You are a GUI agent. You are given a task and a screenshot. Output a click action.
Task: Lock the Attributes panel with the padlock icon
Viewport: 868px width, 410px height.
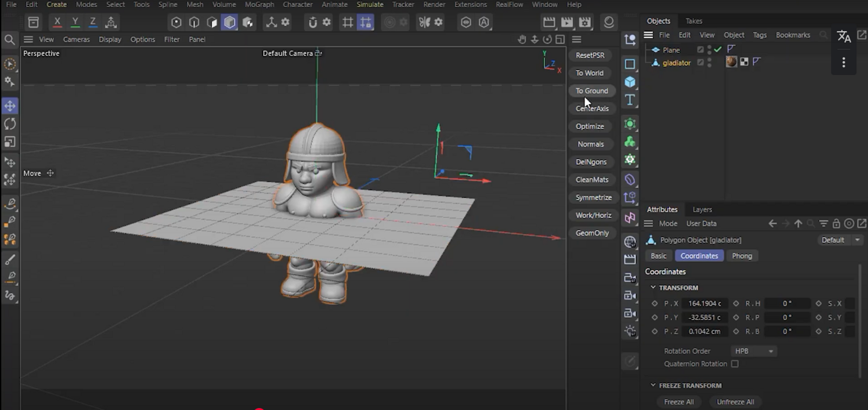836,224
